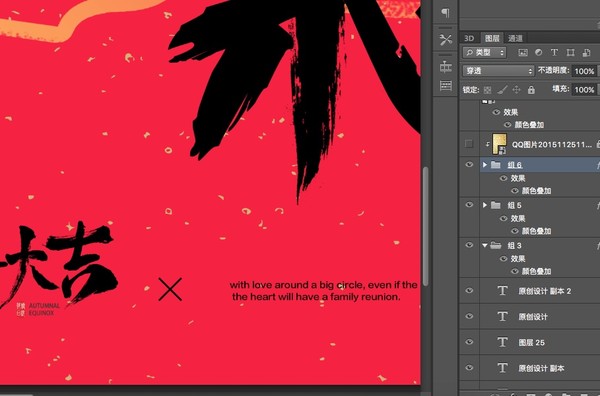Viewport: 600px width, 396px height.
Task: Switch to the 图层 tab
Action: point(492,38)
